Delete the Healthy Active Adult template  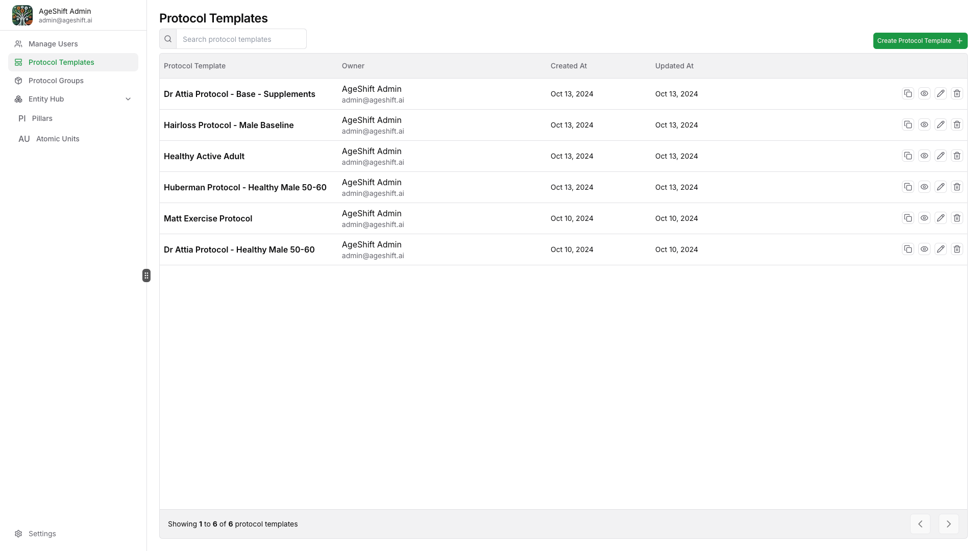point(957,156)
